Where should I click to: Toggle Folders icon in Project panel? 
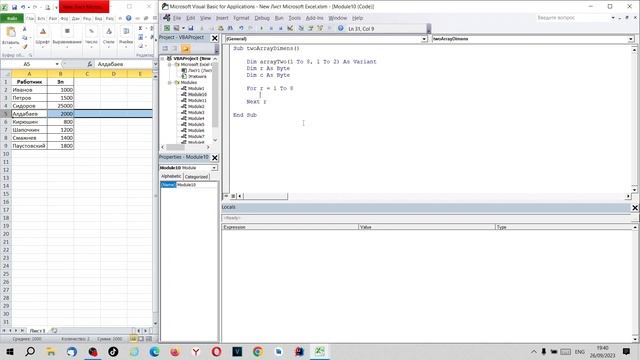click(185, 48)
